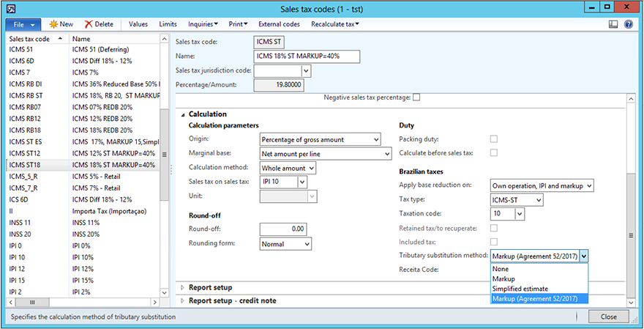Click the red Delete X icon
The image size is (644, 329).
click(89, 24)
